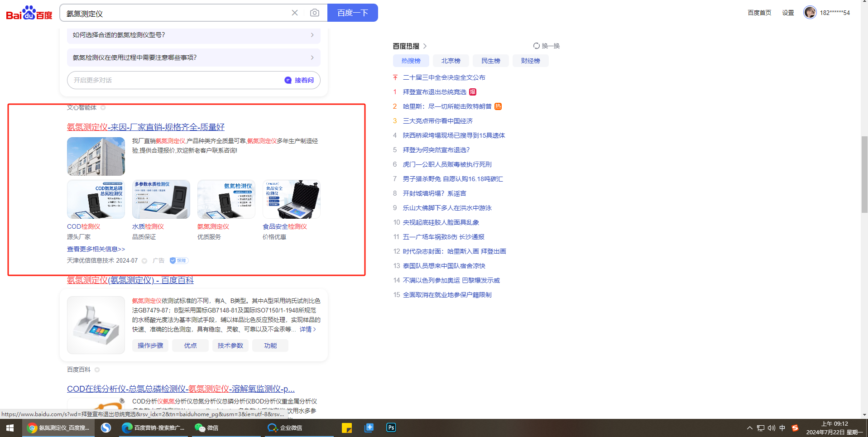The height and width of the screenshot is (437, 868).
Task: Refresh hot search with 换一换
Action: click(547, 46)
